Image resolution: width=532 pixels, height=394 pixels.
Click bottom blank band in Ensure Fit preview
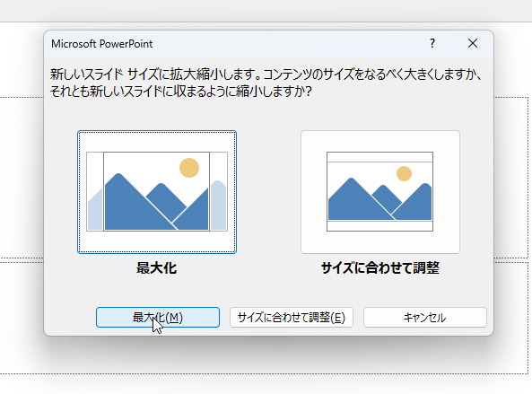380,226
